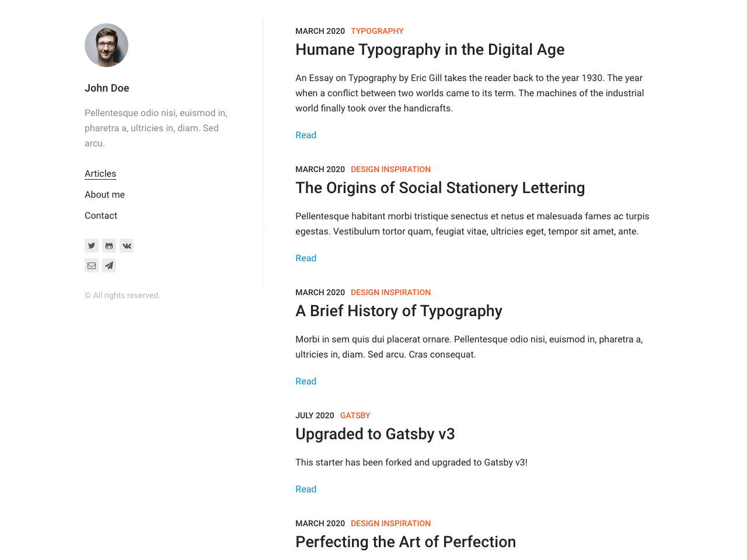Open the GitHub profile icon

(109, 246)
